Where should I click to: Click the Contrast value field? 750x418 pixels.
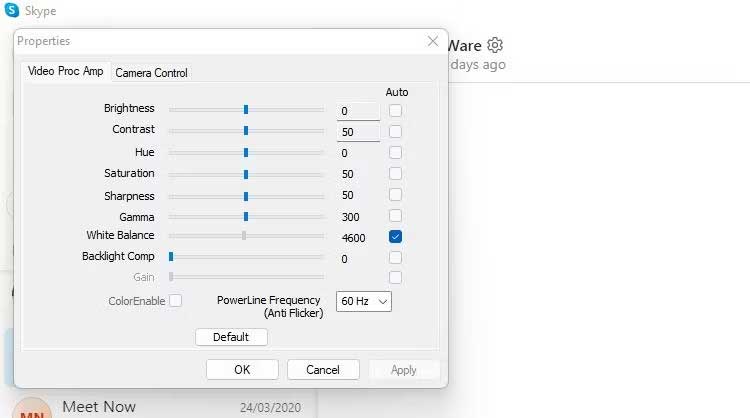(x=358, y=132)
